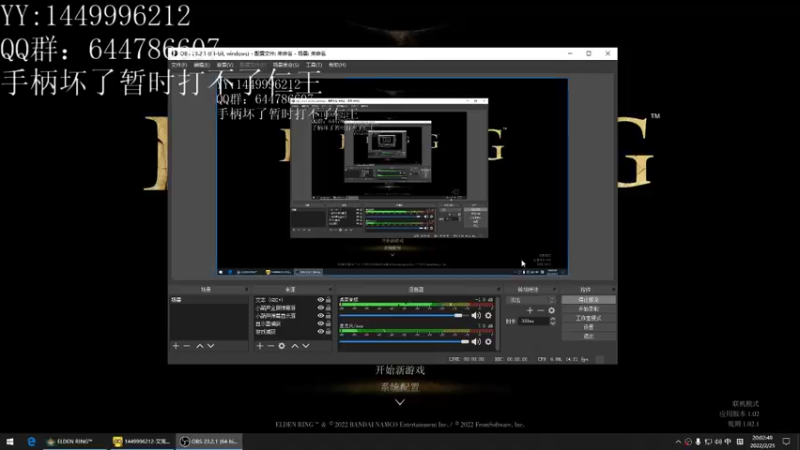Lock the 显示器捕获 source
Screen dimensions: 800x450
coord(328,323)
